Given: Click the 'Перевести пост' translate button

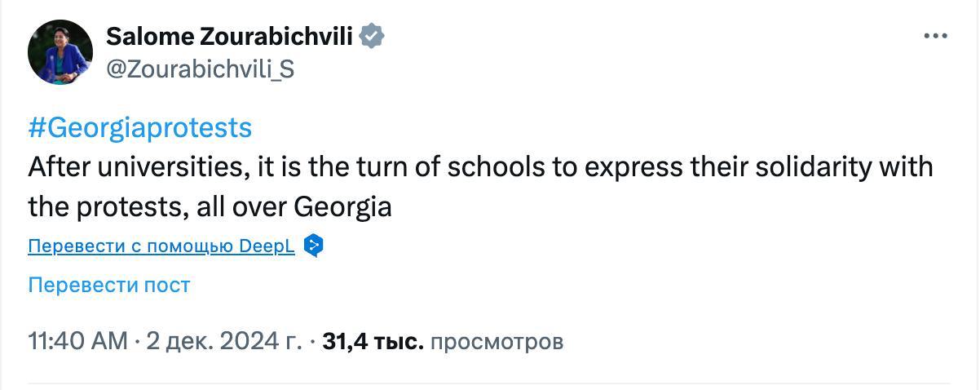Looking at the screenshot, I should [x=109, y=285].
